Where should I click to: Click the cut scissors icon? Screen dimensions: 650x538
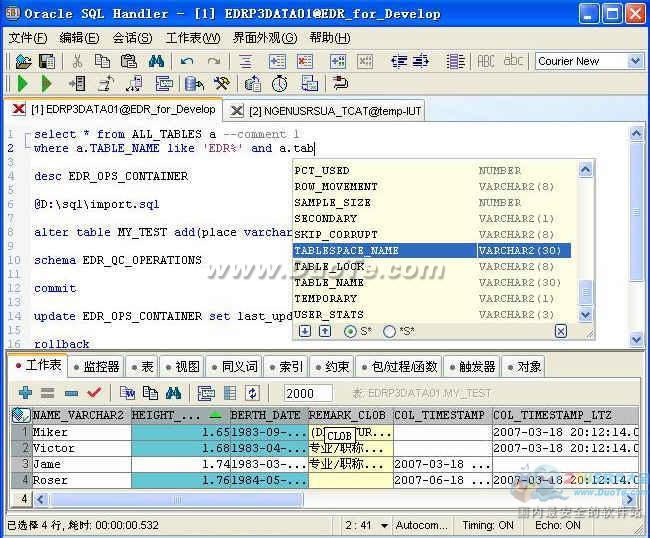(x=76, y=61)
